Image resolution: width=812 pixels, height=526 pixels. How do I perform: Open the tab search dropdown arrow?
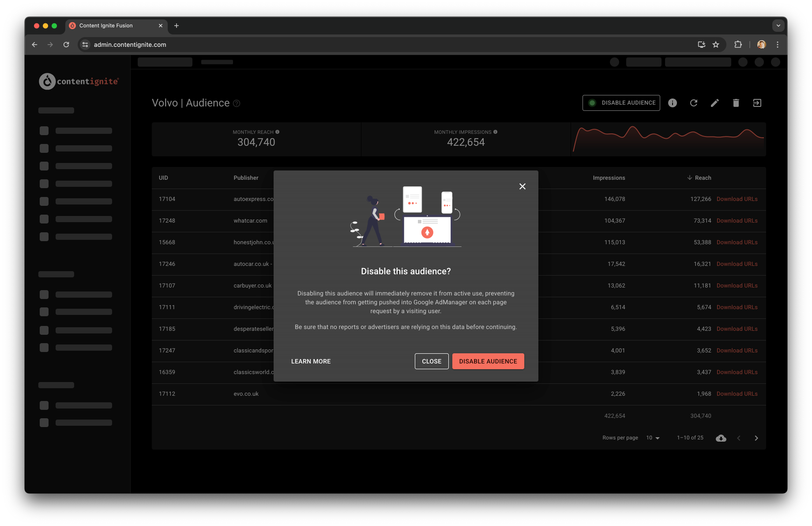[778, 26]
